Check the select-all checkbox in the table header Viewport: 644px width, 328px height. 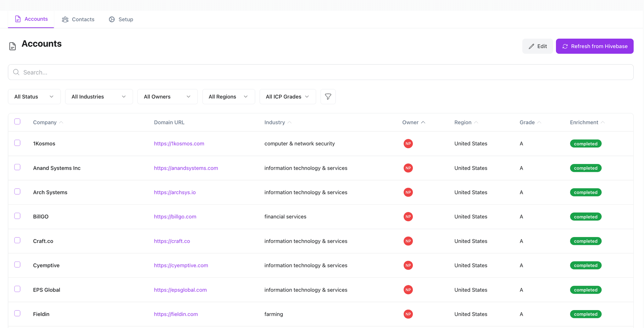point(17,121)
